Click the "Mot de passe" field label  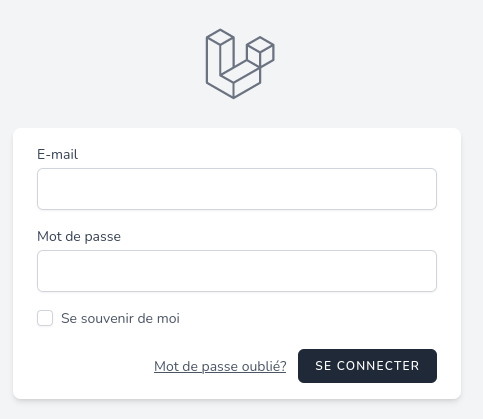tap(79, 236)
